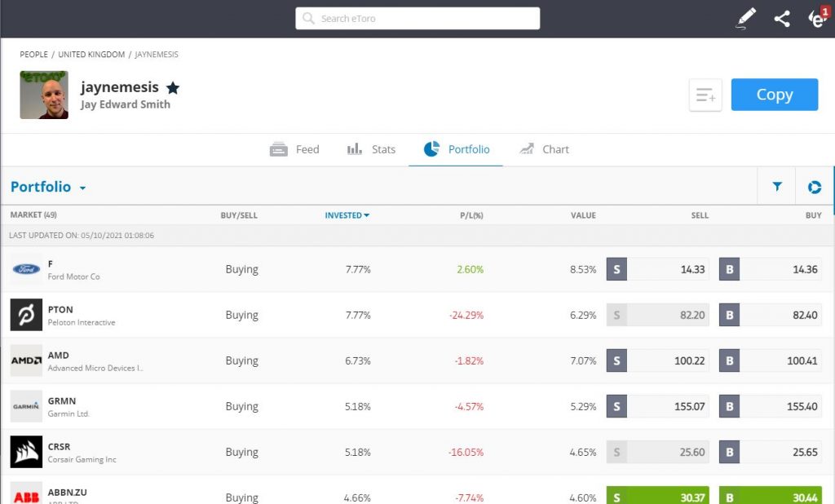Click the Feed tab icon
Image resolution: width=835 pixels, height=504 pixels.
279,150
